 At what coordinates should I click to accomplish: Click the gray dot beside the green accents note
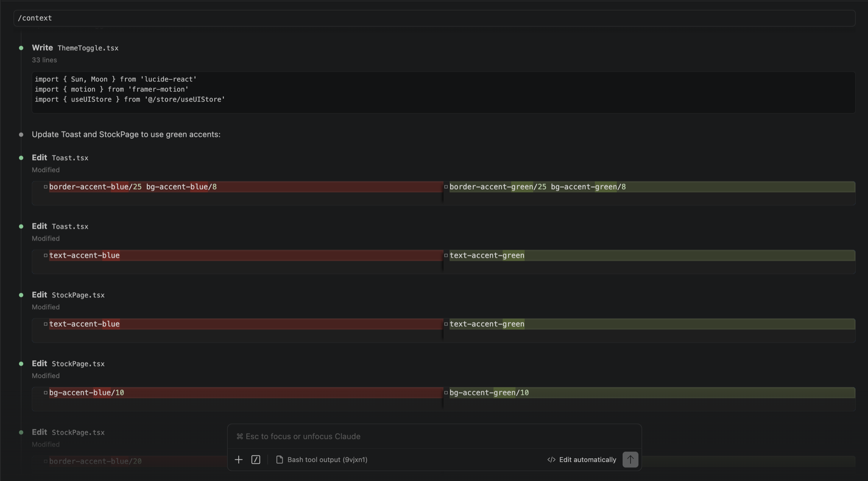coord(21,135)
